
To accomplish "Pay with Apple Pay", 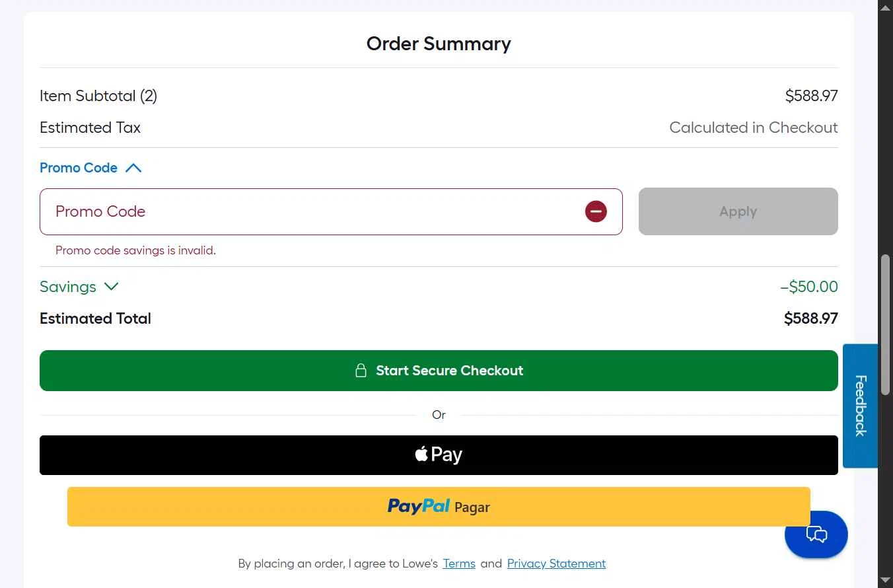I will click(x=439, y=455).
